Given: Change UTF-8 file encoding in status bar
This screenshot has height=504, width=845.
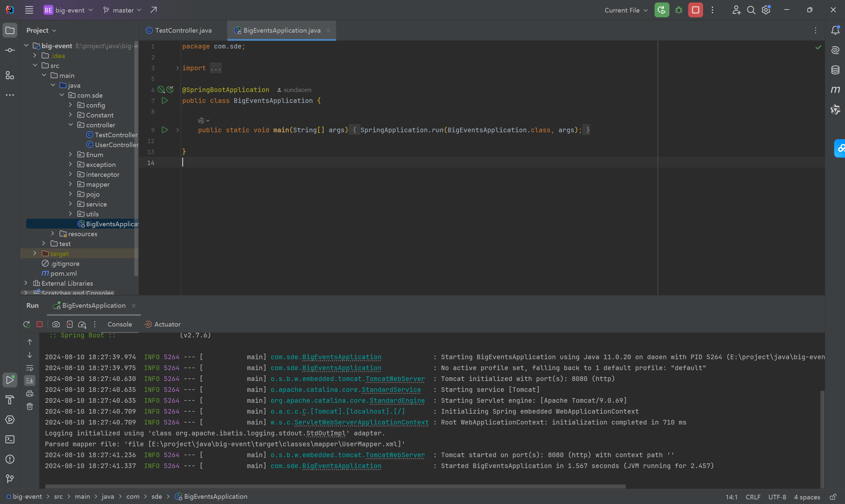Looking at the screenshot, I should (777, 497).
